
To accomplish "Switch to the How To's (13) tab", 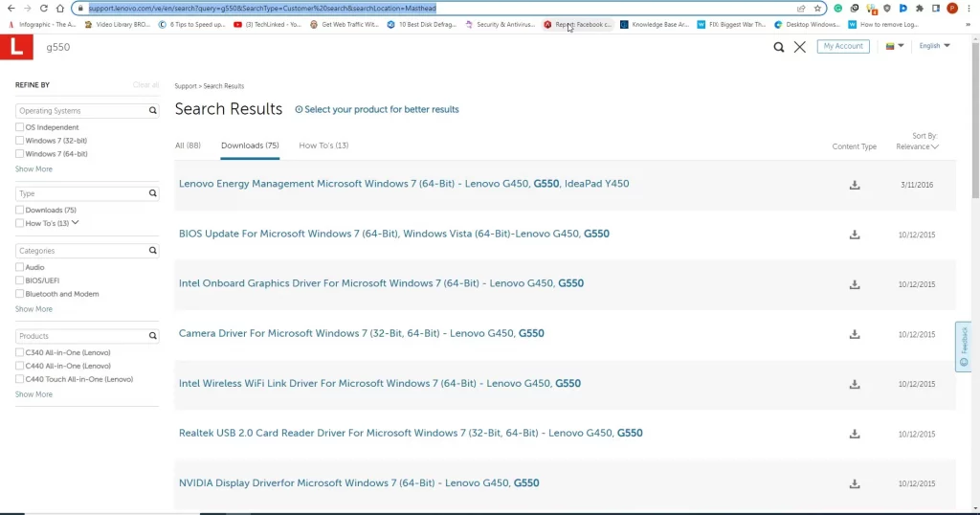I will (323, 146).
